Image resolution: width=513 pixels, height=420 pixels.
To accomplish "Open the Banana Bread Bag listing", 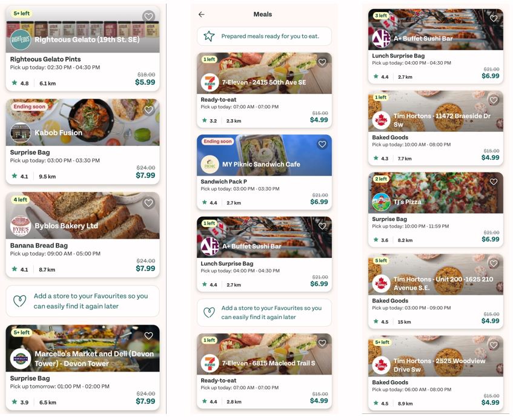I will pos(82,235).
